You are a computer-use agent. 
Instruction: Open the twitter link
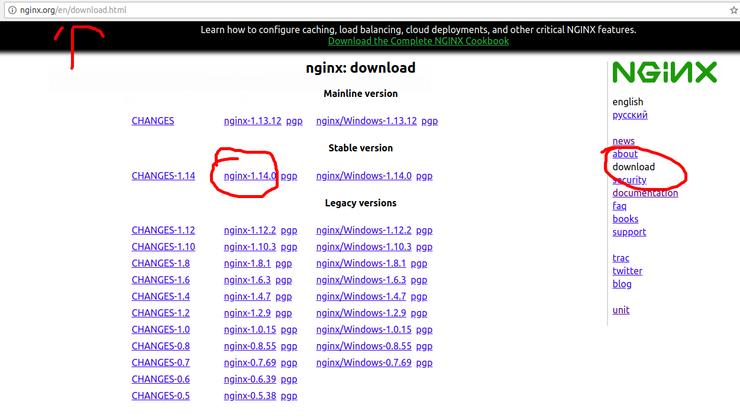627,271
